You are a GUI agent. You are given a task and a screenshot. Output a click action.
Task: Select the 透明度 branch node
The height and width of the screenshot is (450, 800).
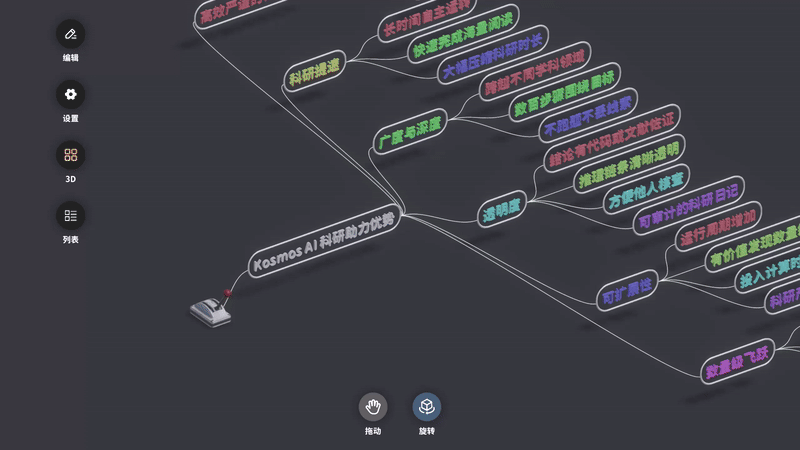pos(503,209)
